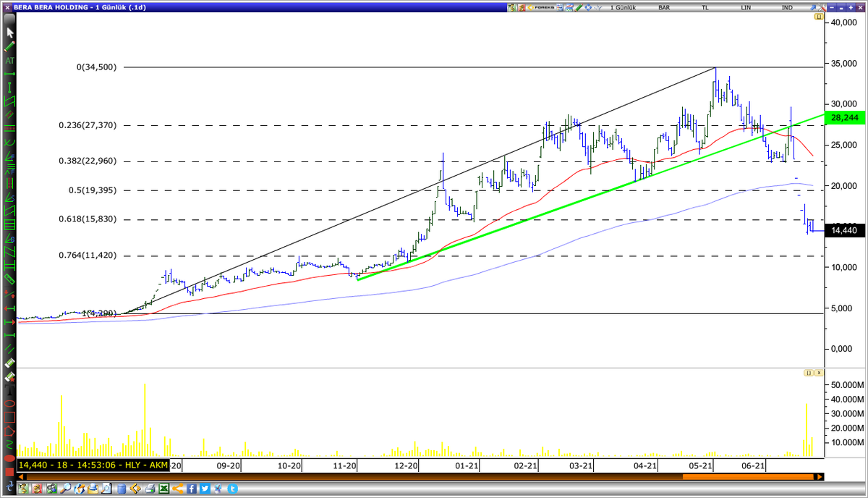Screen dimensions: 868x498
Task: Click the scrollbar right arrow
Action: coord(820,477)
